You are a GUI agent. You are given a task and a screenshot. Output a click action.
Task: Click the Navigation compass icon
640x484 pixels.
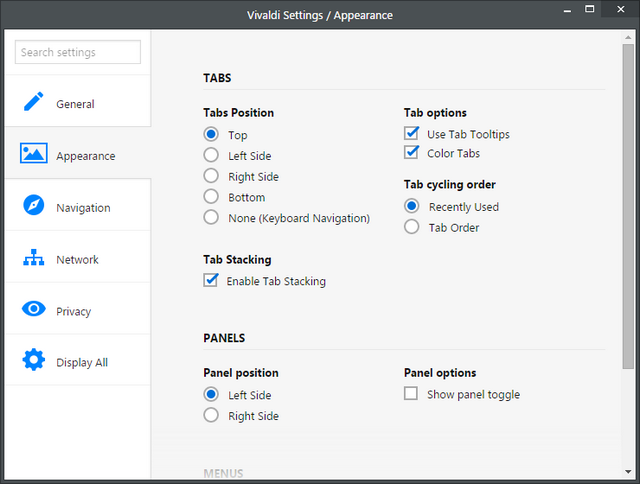click(33, 205)
